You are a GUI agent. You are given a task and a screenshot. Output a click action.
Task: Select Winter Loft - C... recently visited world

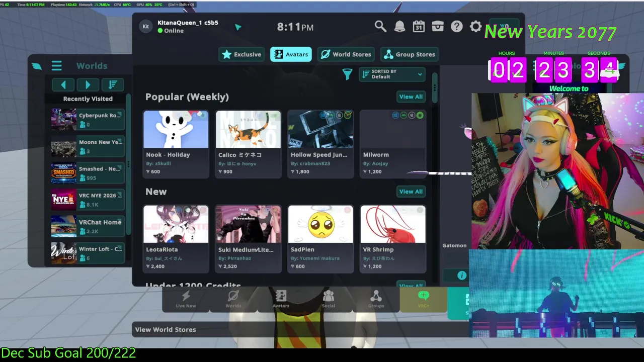tap(88, 253)
